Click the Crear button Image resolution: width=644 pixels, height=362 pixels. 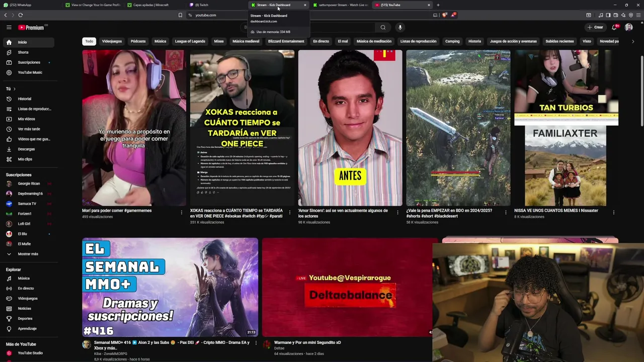(x=595, y=27)
